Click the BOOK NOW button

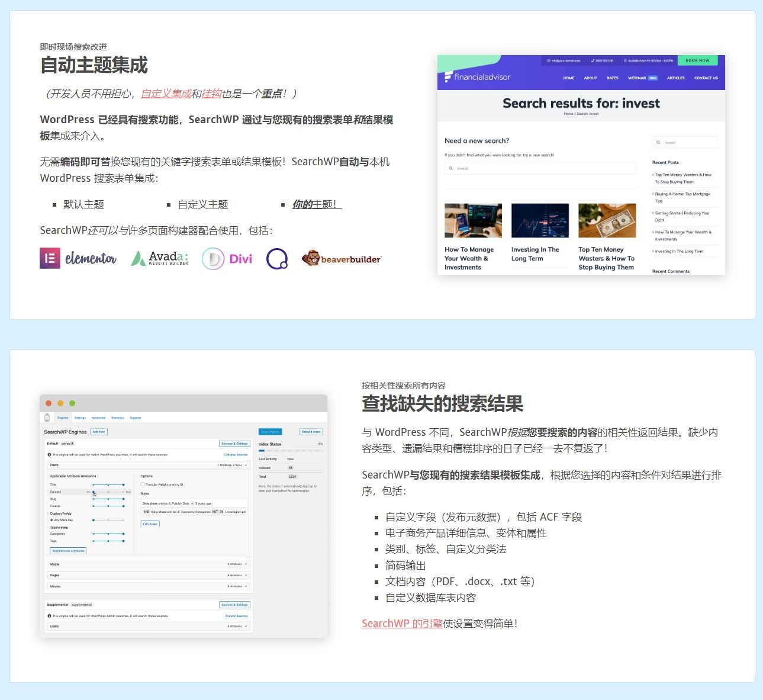coord(697,60)
